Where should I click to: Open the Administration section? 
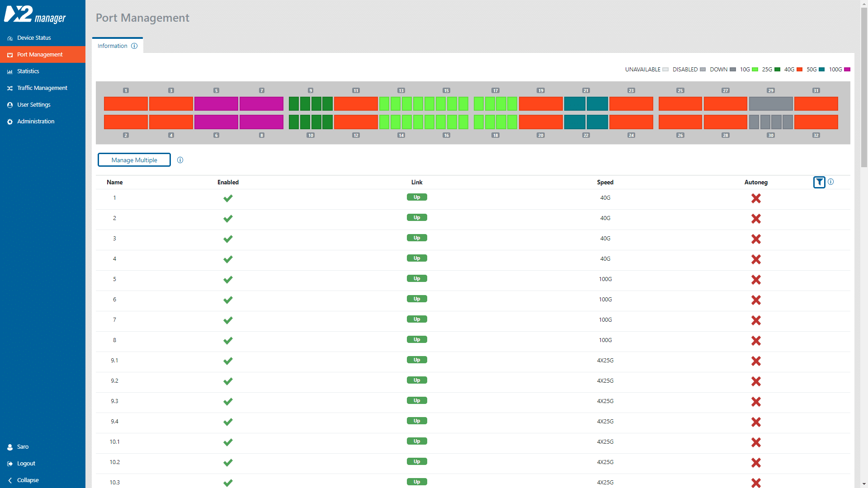point(36,121)
